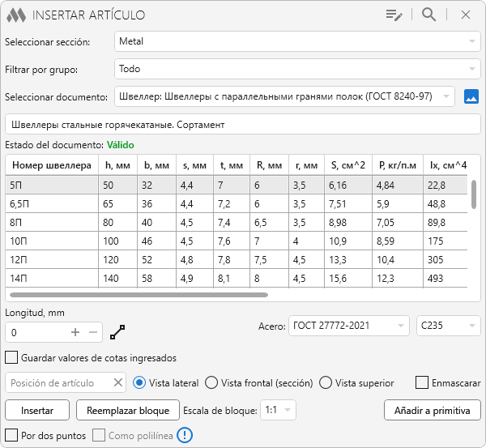Open the Acero ГОСТ 27772-2021 dropdown
Viewport: 486px width, 448px height.
348,326
